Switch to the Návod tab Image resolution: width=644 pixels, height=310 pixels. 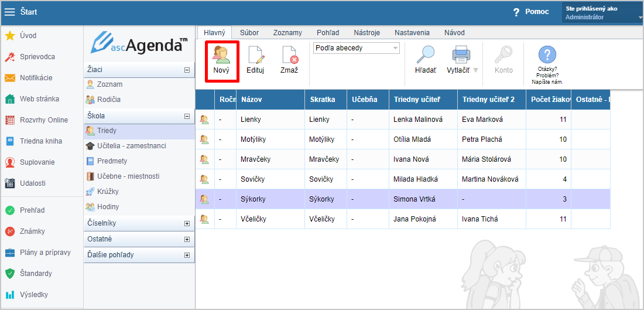(x=454, y=33)
